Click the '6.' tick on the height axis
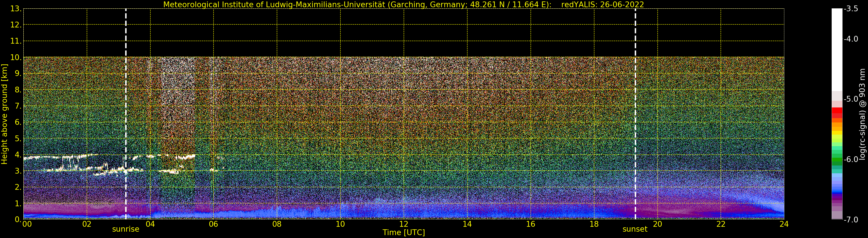 point(18,122)
